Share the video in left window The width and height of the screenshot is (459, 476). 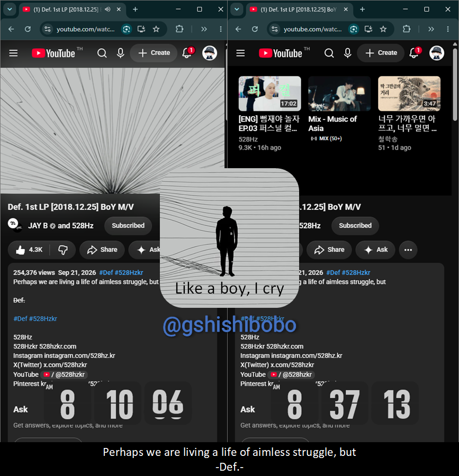102,250
